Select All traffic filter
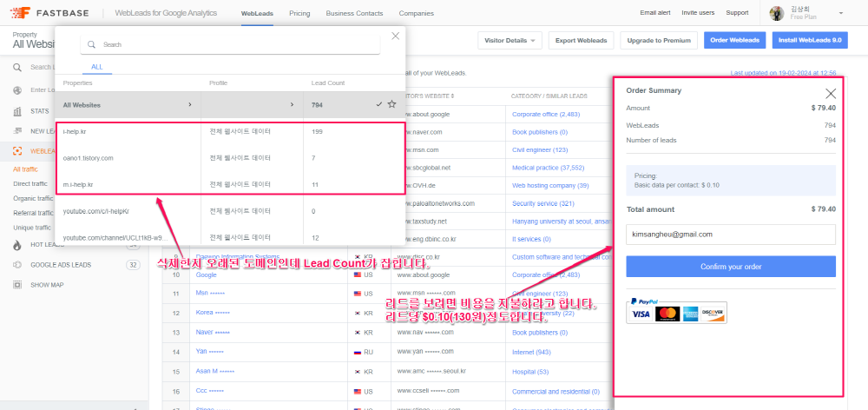This screenshot has height=410, width=868. pos(25,169)
